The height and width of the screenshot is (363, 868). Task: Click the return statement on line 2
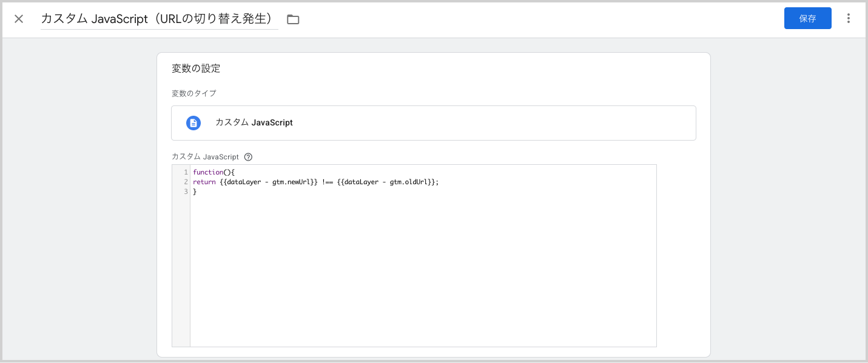315,182
